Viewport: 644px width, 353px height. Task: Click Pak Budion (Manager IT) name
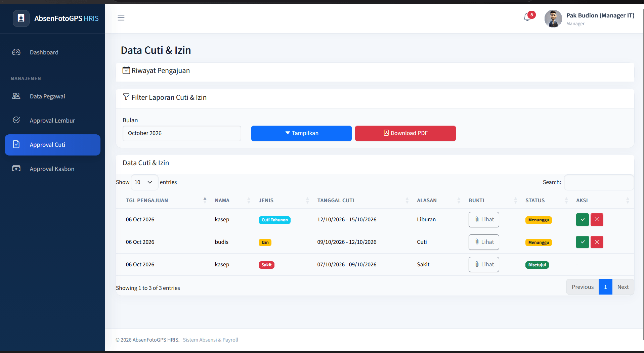(x=600, y=15)
